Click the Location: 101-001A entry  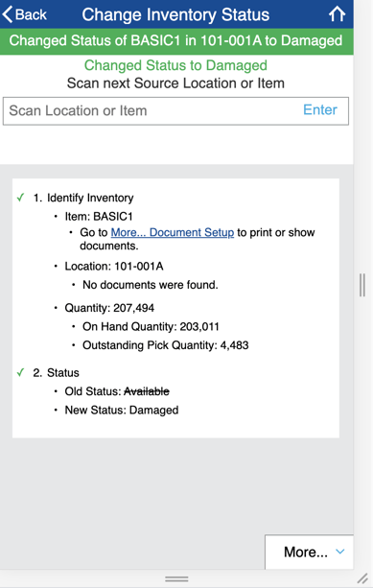tap(114, 267)
